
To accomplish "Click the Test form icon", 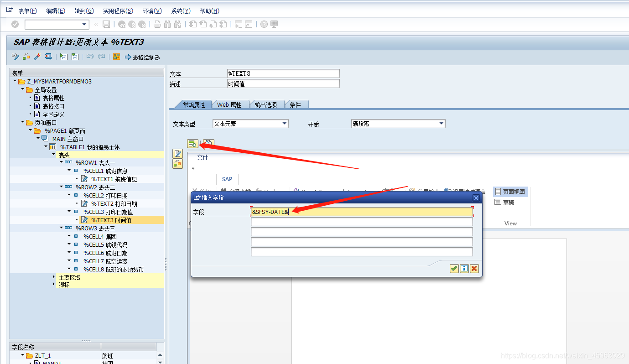I will (x=48, y=57).
